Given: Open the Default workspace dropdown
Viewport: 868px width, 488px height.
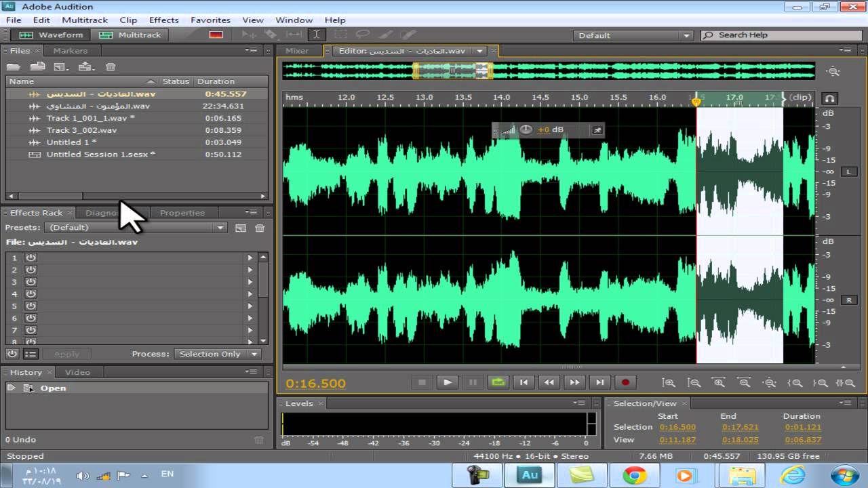Looking at the screenshot, I should point(633,35).
